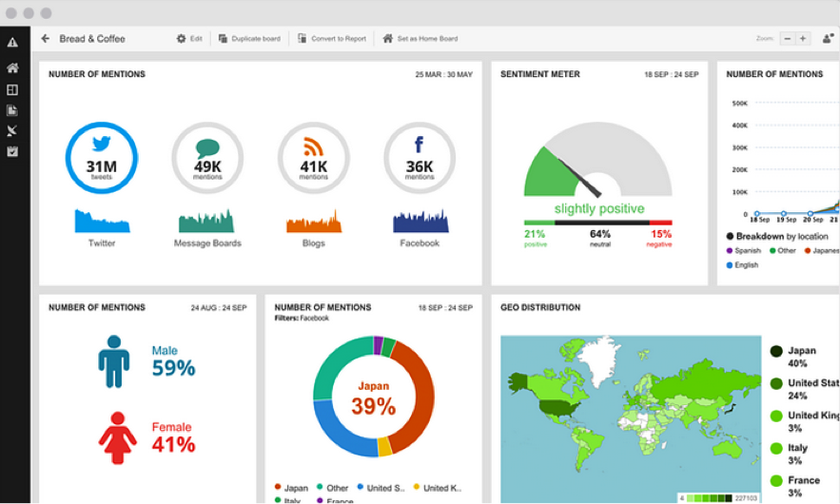Select the Facebook 36K mentions circle
This screenshot has width=840, height=504.
coord(420,158)
